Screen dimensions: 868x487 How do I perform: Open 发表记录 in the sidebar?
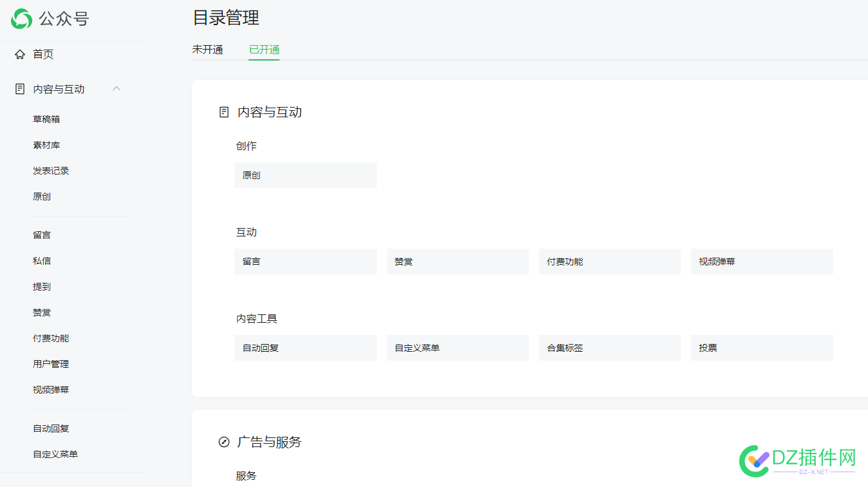(51, 171)
